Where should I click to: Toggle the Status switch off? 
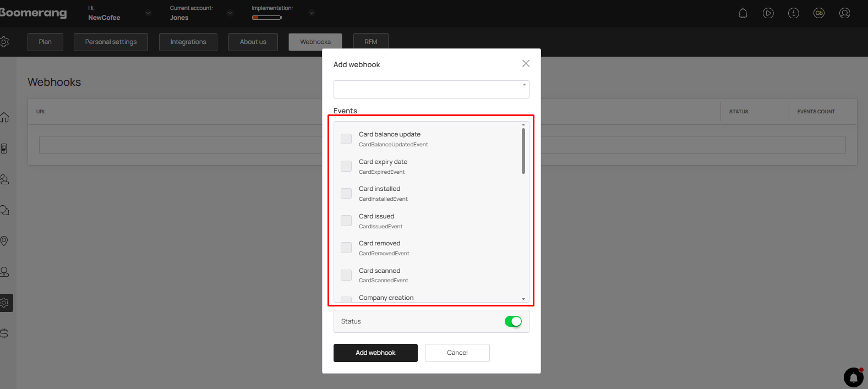513,321
